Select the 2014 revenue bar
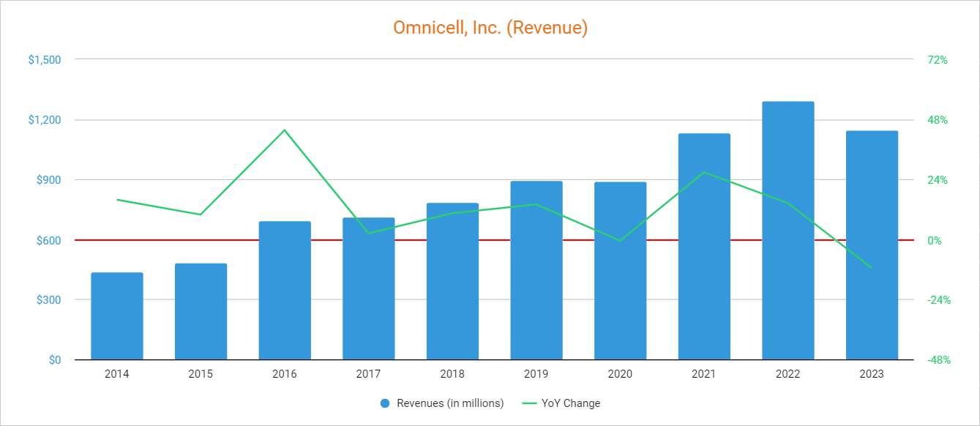The height and width of the screenshot is (426, 980). pos(117,316)
